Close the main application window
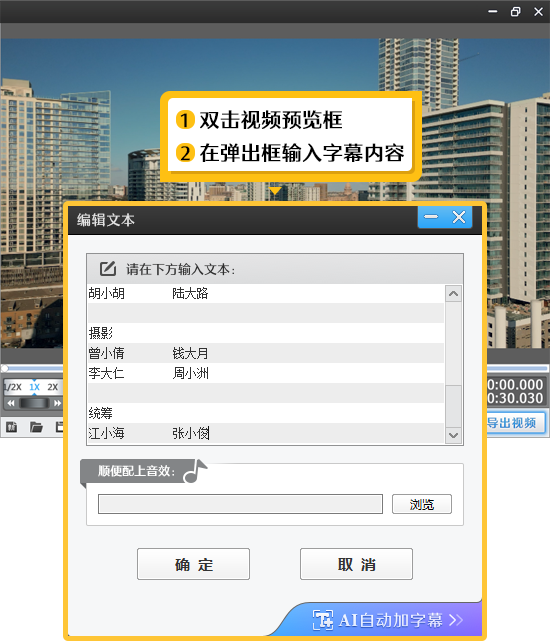 539,11
